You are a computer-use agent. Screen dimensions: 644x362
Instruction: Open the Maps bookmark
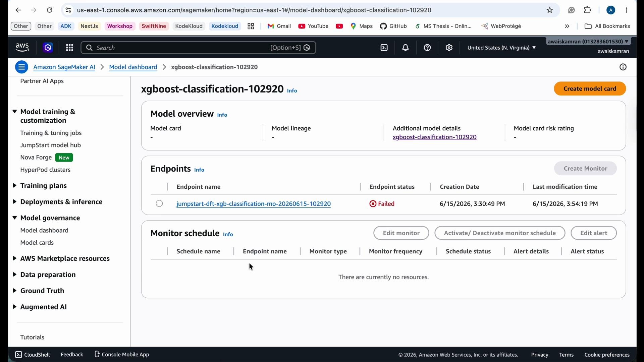tap(362, 26)
